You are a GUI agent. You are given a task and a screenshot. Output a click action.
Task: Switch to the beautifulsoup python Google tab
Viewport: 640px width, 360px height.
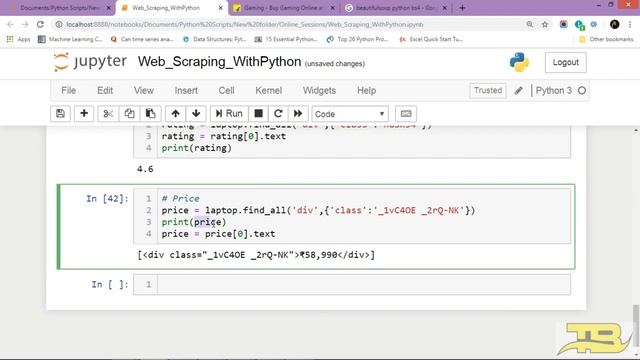(x=395, y=8)
